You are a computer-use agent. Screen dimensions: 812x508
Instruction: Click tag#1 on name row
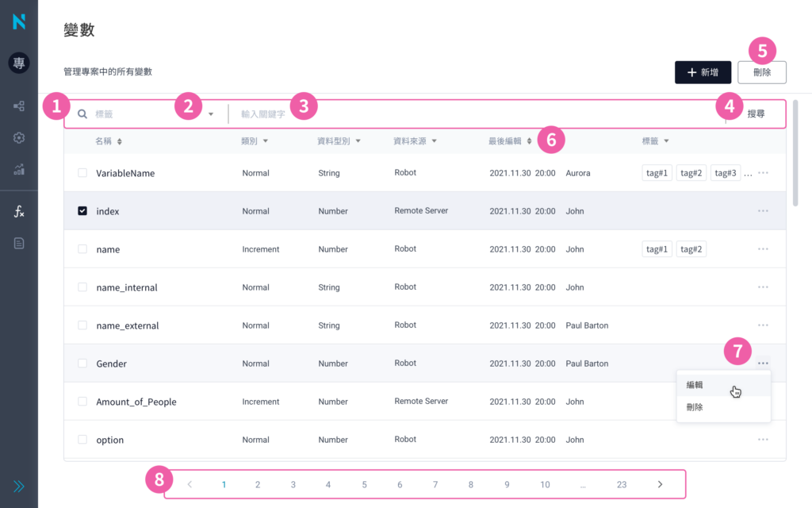click(657, 248)
